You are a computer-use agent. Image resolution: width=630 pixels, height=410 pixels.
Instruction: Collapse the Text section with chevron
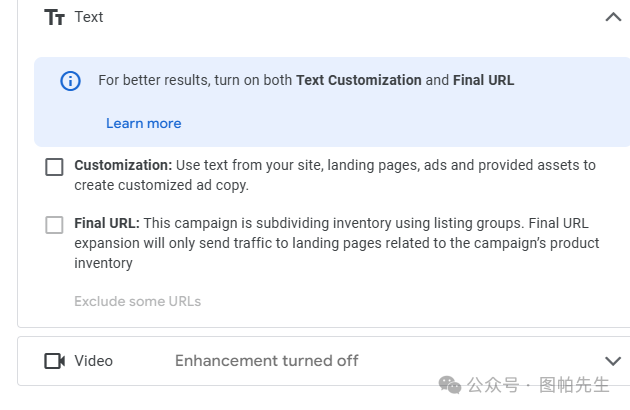point(613,17)
